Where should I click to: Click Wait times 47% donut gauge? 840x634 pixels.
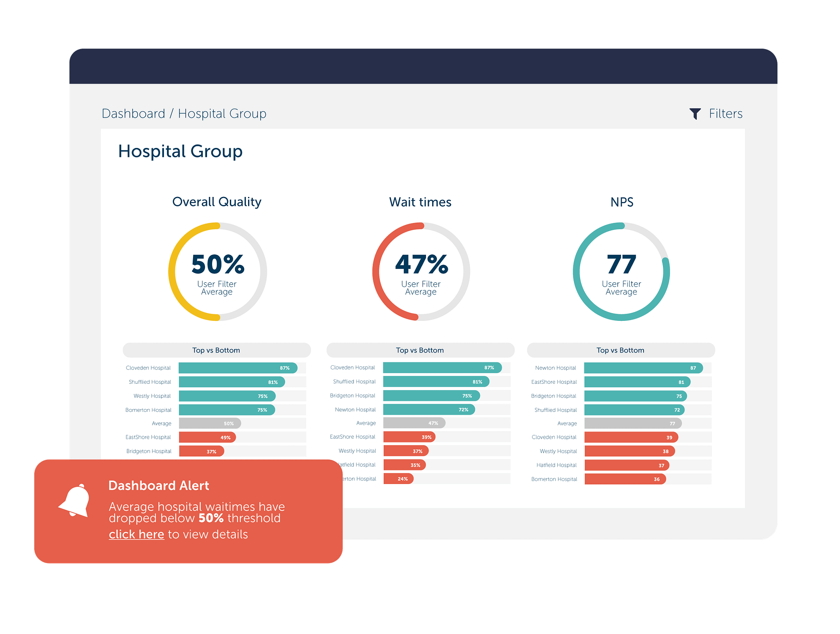(x=421, y=271)
